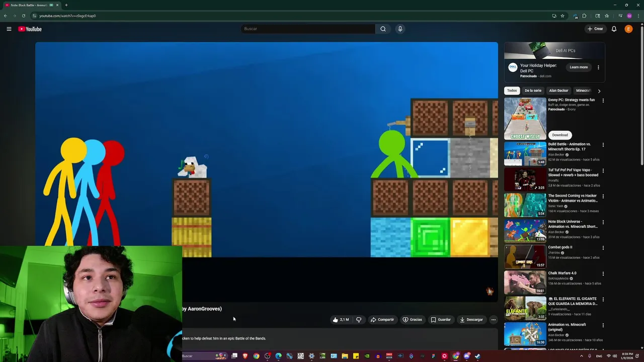
Task: Save video with Guardar button
Action: coord(441,320)
